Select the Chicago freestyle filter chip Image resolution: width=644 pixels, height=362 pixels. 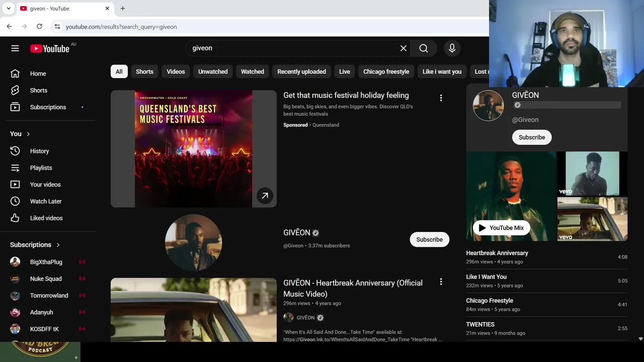pyautogui.click(x=386, y=71)
